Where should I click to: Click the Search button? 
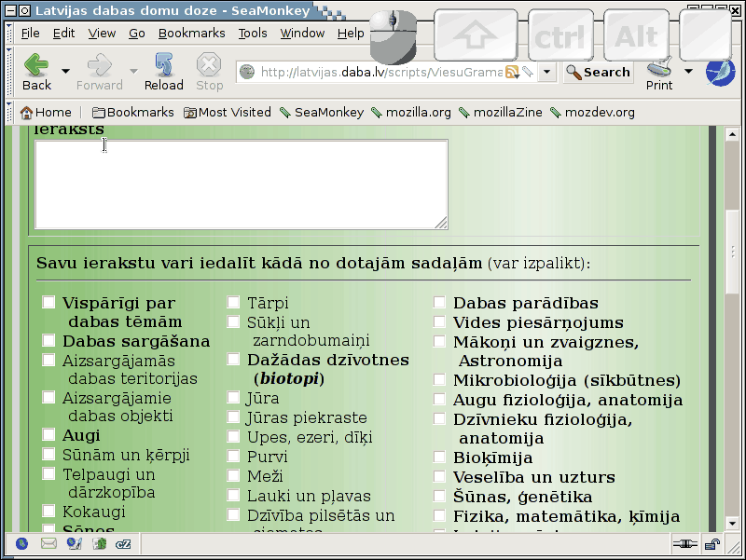coord(599,73)
